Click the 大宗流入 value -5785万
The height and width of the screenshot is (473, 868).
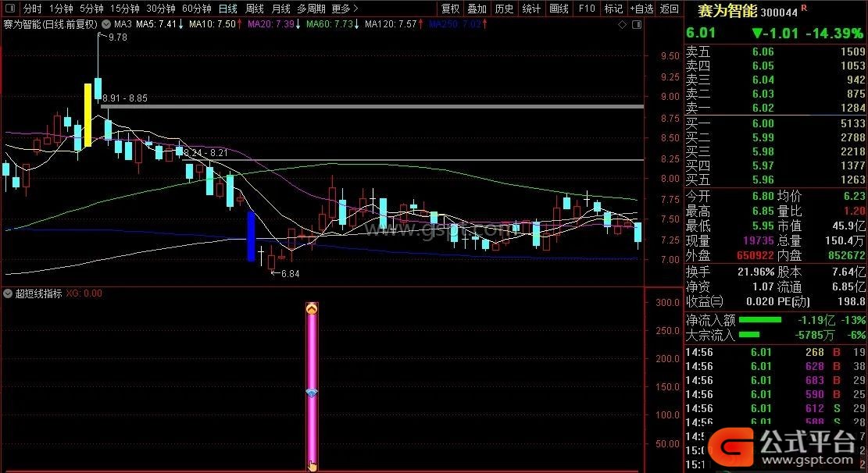pos(814,336)
